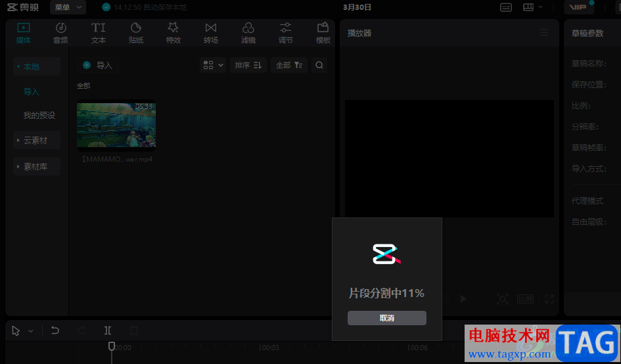Viewport: 621px width, 364px height.
Task: Expand the selection tool dropdown arrow
Action: click(30, 330)
